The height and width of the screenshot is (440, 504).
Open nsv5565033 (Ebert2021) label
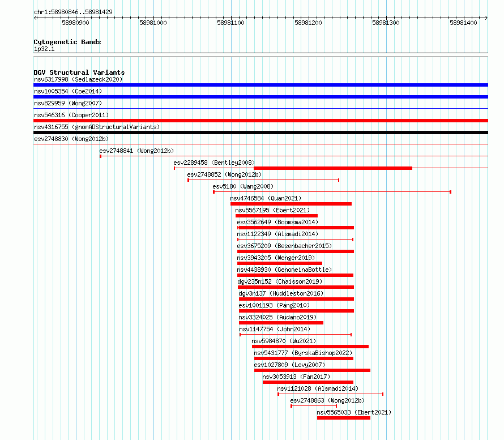(x=354, y=412)
